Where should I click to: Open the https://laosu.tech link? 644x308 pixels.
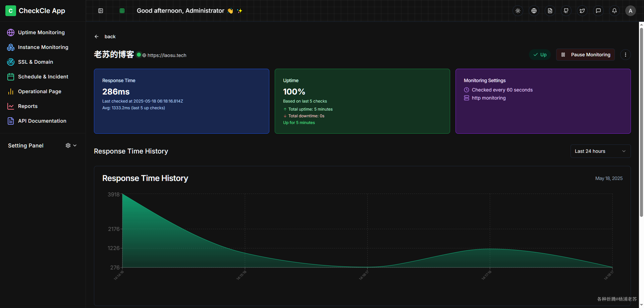pyautogui.click(x=167, y=55)
